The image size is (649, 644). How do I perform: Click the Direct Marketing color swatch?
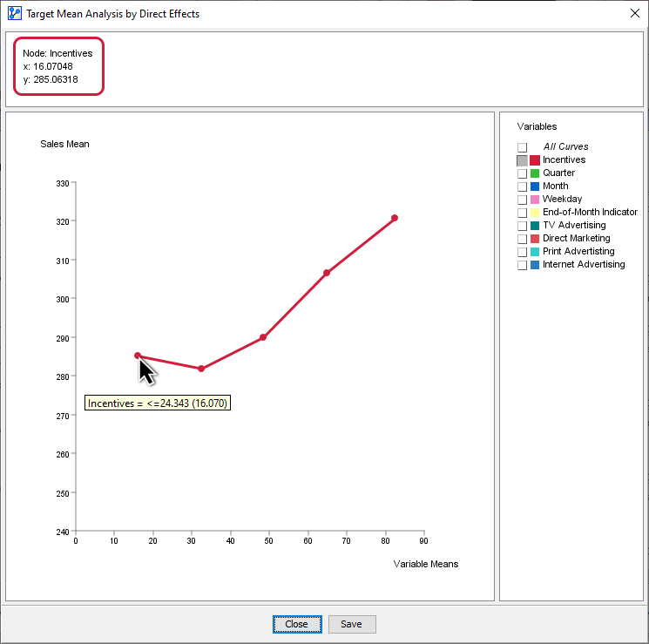(x=535, y=239)
